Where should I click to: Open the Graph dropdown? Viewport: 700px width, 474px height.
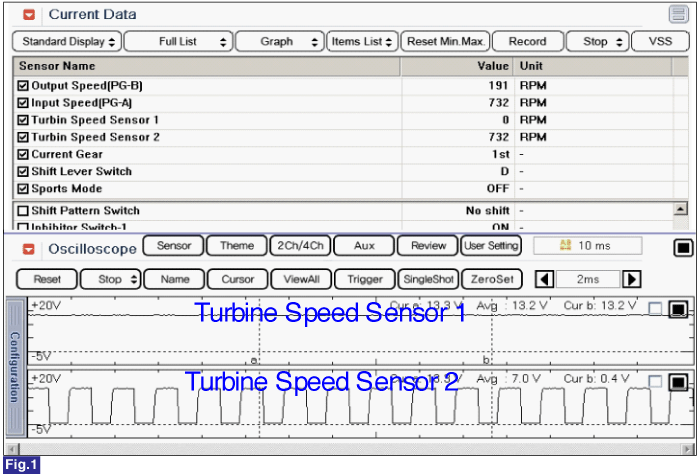(x=279, y=42)
